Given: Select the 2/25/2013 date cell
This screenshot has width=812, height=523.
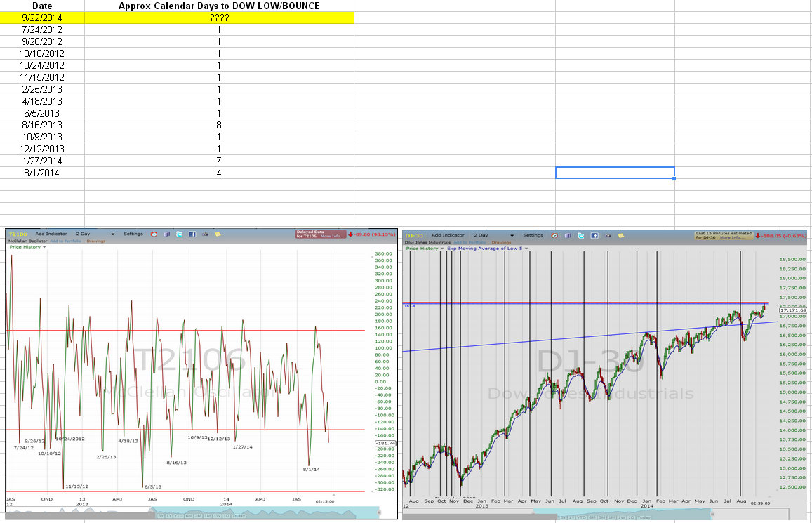Looking at the screenshot, I should pos(42,89).
